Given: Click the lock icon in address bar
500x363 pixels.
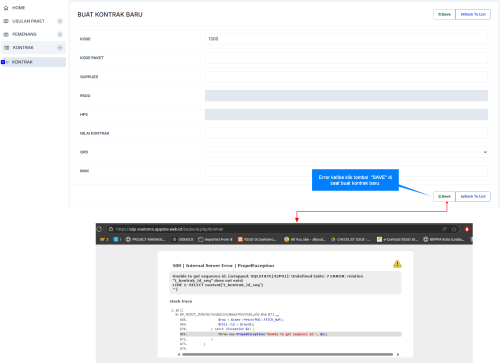Looking at the screenshot, I should coord(111,229).
